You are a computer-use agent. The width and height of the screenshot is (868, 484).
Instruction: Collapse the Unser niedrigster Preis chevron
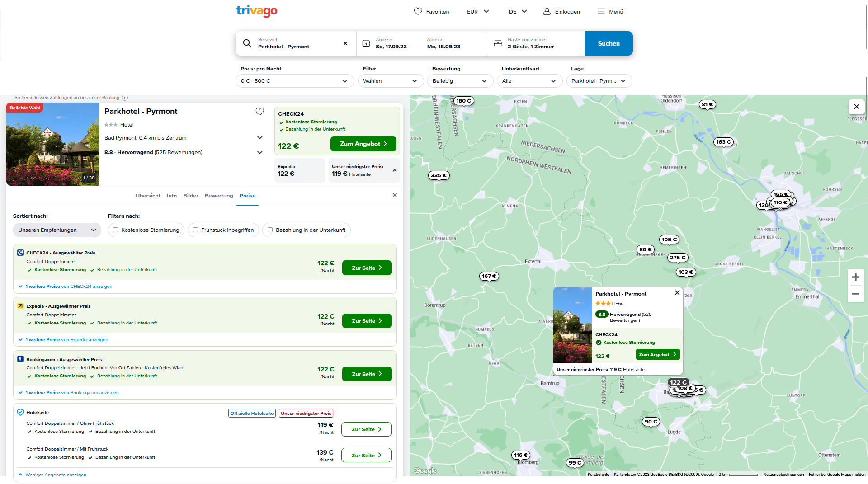[395, 170]
